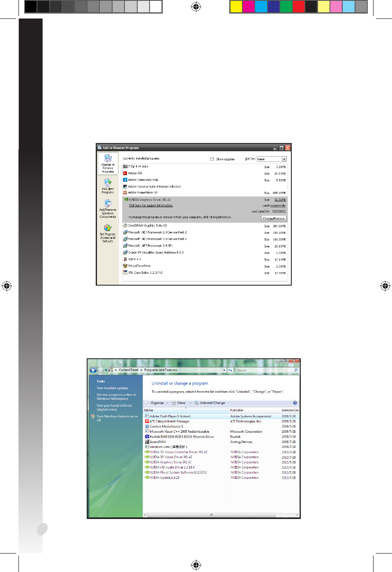Select the Adobe AIR program icon
Screen dimensions: 392x572
click(x=125, y=173)
